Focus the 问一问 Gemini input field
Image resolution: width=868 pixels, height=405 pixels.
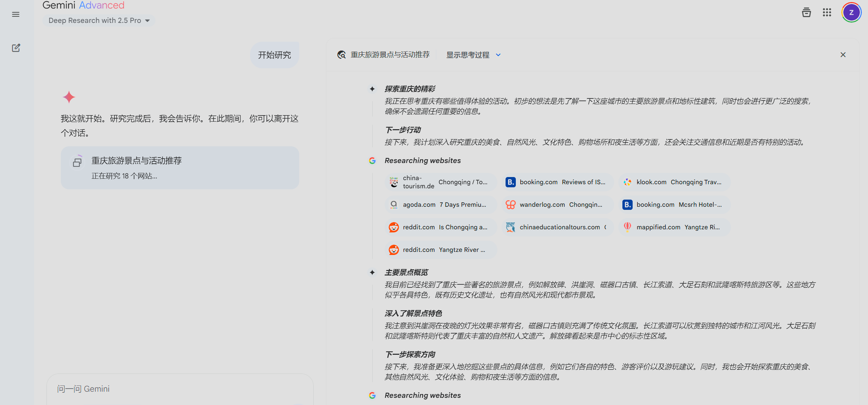tap(180, 389)
